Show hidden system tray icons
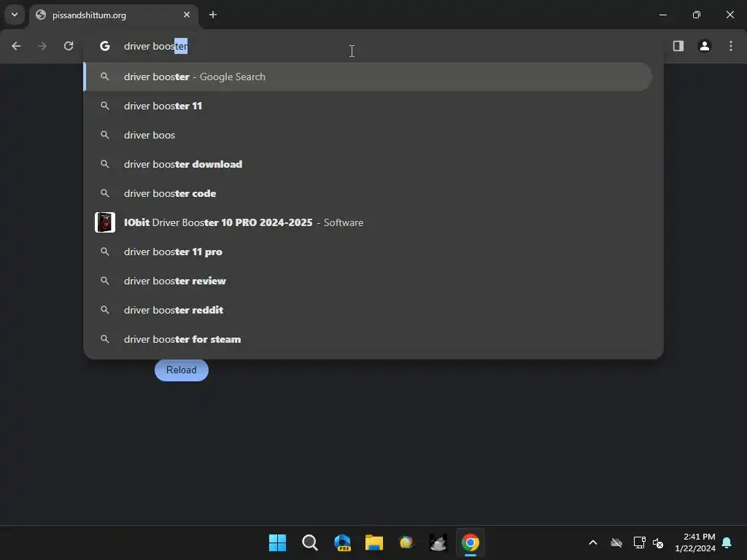Image resolution: width=747 pixels, height=560 pixels. click(x=593, y=542)
